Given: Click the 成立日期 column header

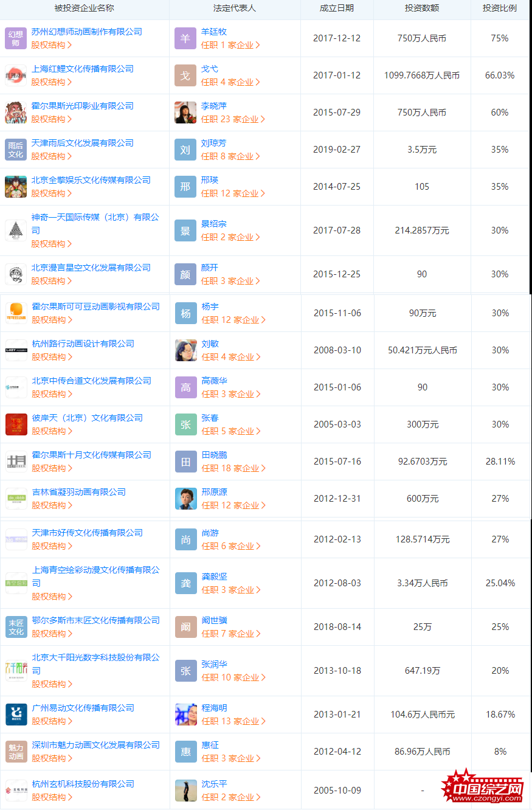Looking at the screenshot, I should (x=337, y=9).
